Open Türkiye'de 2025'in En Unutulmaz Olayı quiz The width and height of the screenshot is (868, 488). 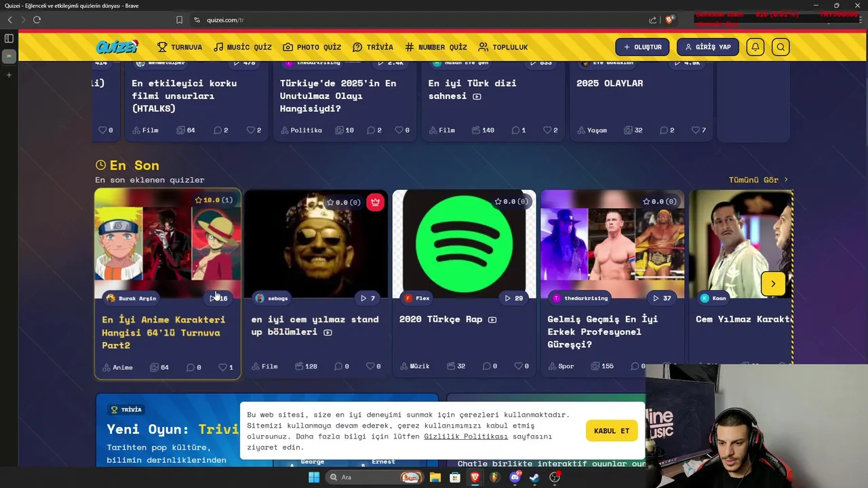[338, 96]
